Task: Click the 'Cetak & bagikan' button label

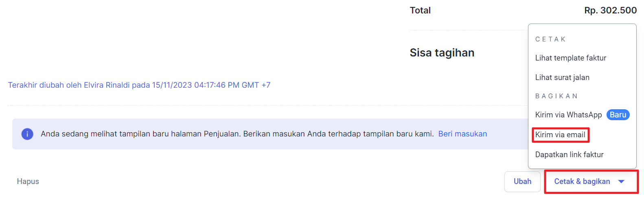Action: (582, 182)
